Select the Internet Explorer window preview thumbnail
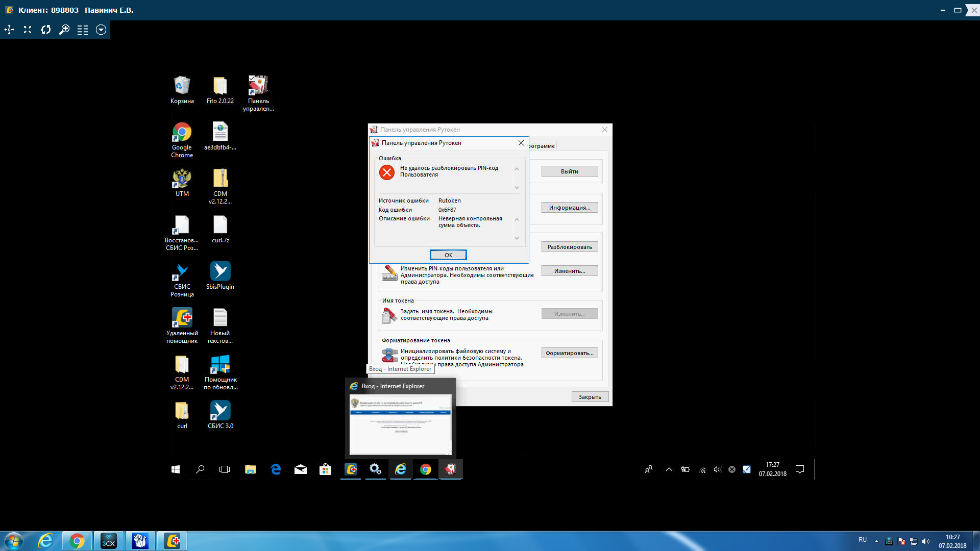Screen dimensions: 980x551 point(400,423)
